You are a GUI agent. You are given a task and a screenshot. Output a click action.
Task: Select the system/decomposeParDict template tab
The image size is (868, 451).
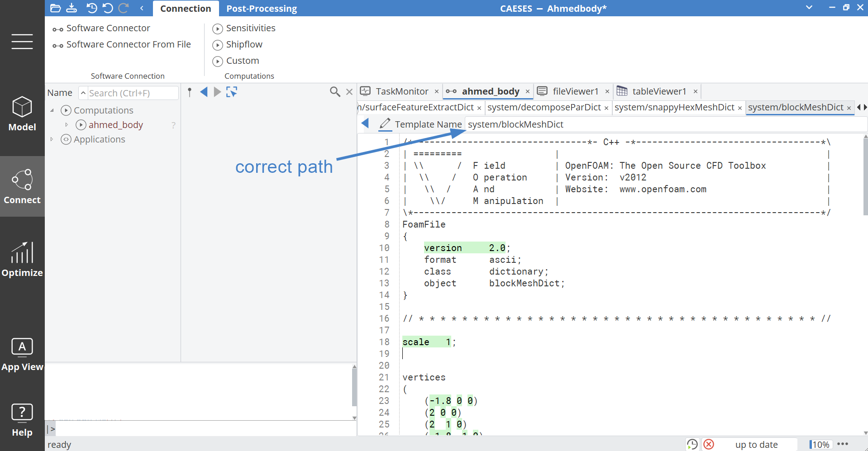(544, 107)
